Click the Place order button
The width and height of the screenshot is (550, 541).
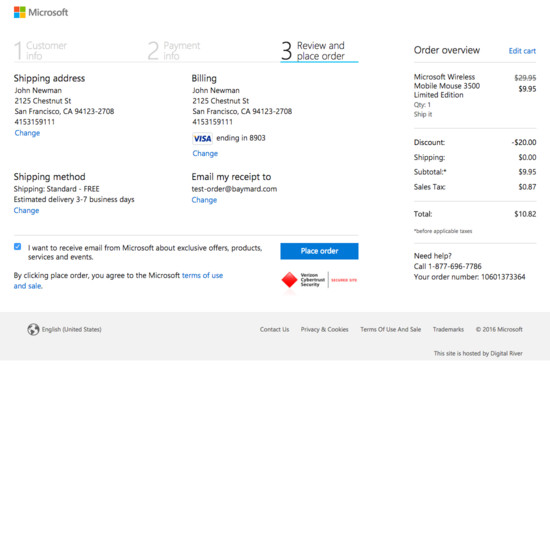pyautogui.click(x=319, y=251)
